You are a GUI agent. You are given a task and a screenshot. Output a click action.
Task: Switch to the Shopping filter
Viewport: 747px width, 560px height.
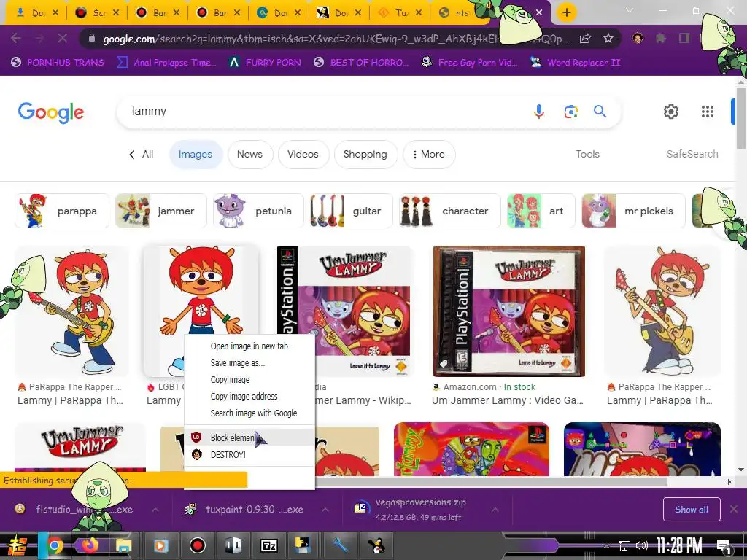click(x=365, y=155)
